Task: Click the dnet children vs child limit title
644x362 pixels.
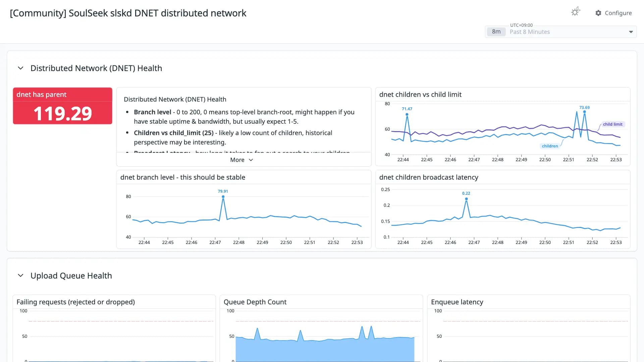Action: (420, 95)
